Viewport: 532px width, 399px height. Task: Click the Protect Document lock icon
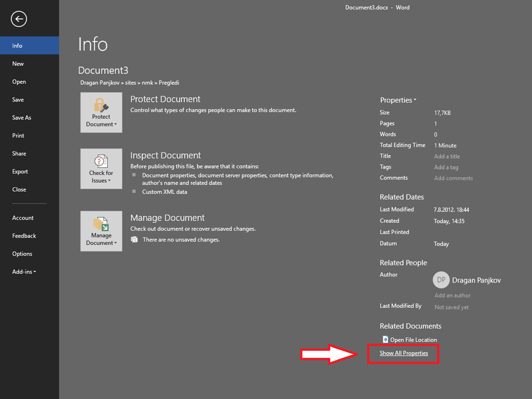(x=101, y=105)
